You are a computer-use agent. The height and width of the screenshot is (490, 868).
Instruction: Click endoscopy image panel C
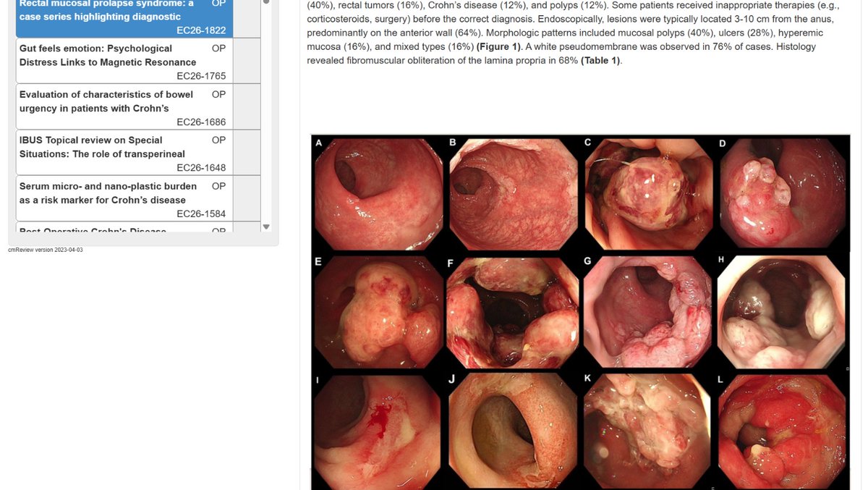tap(648, 193)
